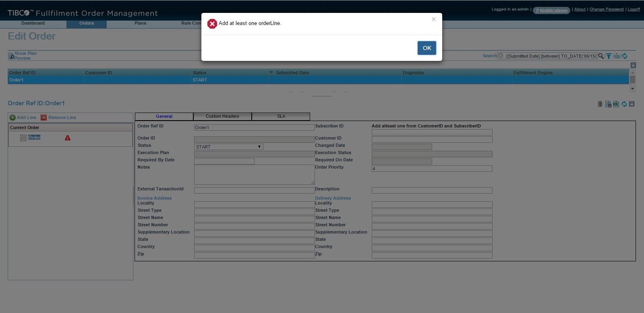644x313 pixels.
Task: Clear the search filter with X icon
Action: click(501, 56)
